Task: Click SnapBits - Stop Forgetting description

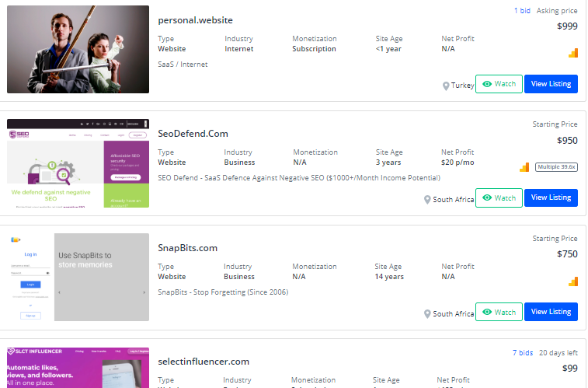Action: (223, 292)
